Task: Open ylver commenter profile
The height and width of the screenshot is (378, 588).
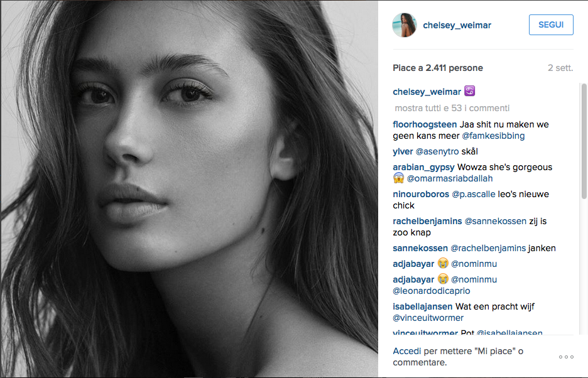Action: [403, 151]
